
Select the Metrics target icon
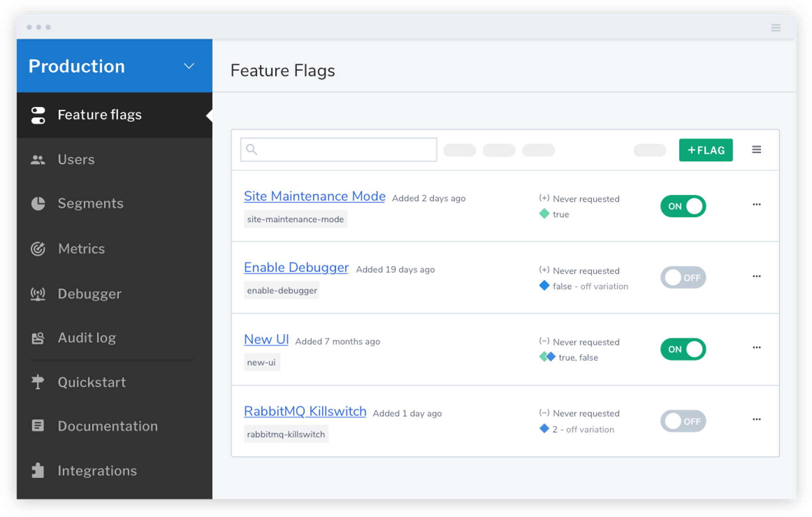point(38,249)
